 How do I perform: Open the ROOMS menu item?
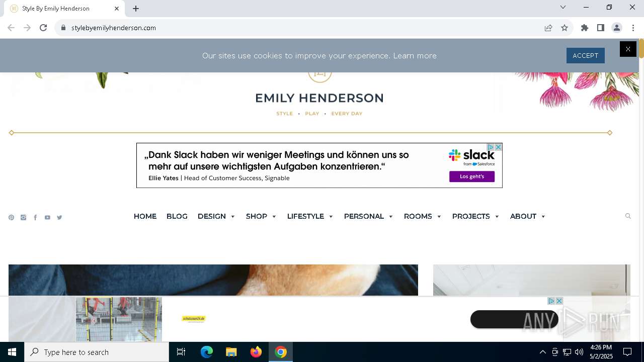tap(418, 216)
